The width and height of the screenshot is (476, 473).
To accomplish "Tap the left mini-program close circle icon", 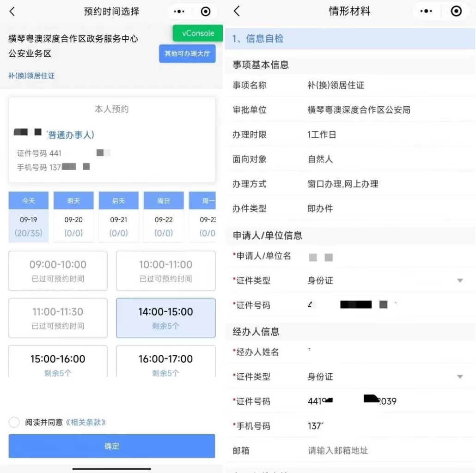I will [x=206, y=12].
